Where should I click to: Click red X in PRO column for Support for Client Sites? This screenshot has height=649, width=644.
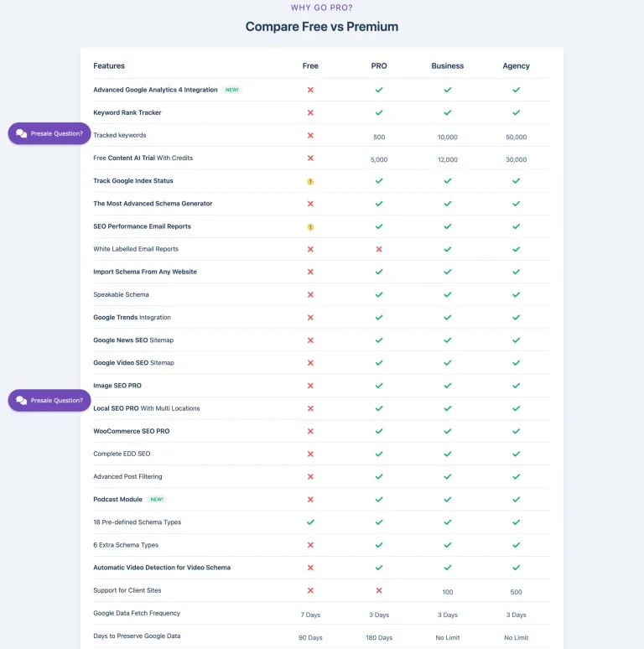[x=379, y=590]
